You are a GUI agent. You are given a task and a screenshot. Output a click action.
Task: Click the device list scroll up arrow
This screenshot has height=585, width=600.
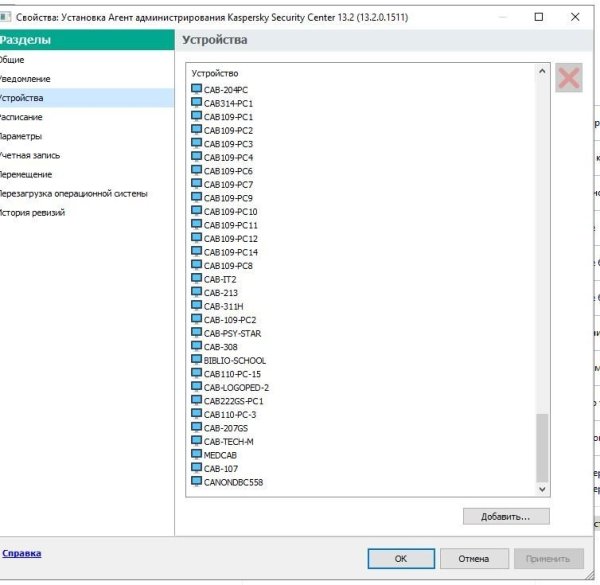tap(542, 71)
